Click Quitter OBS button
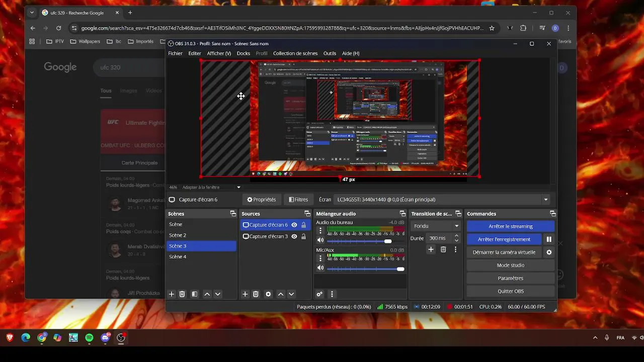The height and width of the screenshot is (362, 644). 511,291
